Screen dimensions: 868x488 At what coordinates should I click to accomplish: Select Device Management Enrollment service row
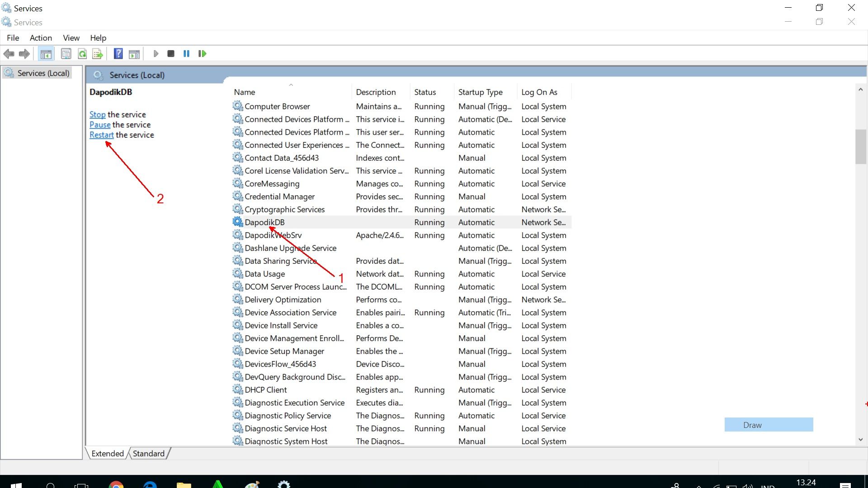(401, 338)
